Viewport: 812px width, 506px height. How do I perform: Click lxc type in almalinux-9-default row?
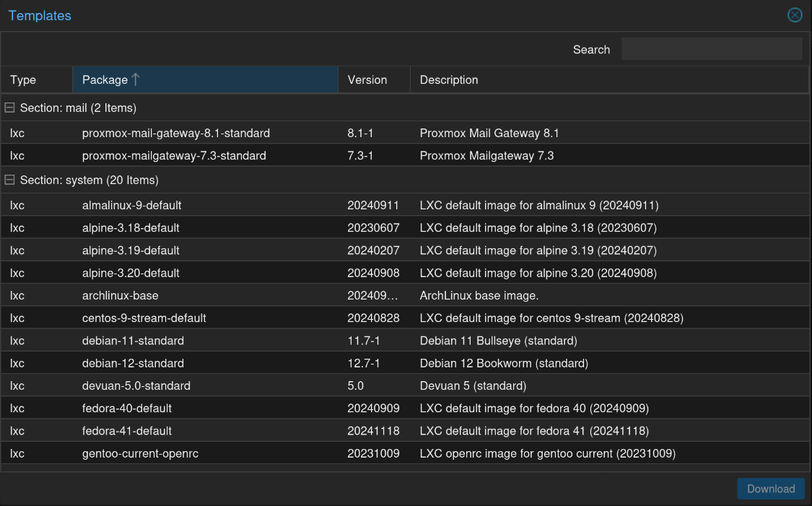coord(17,205)
